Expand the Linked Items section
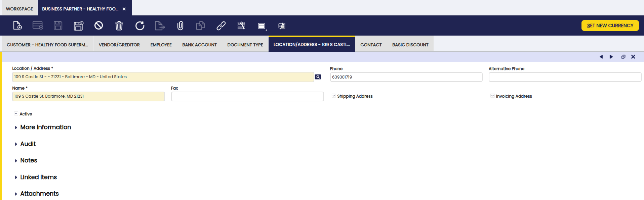 click(38, 177)
